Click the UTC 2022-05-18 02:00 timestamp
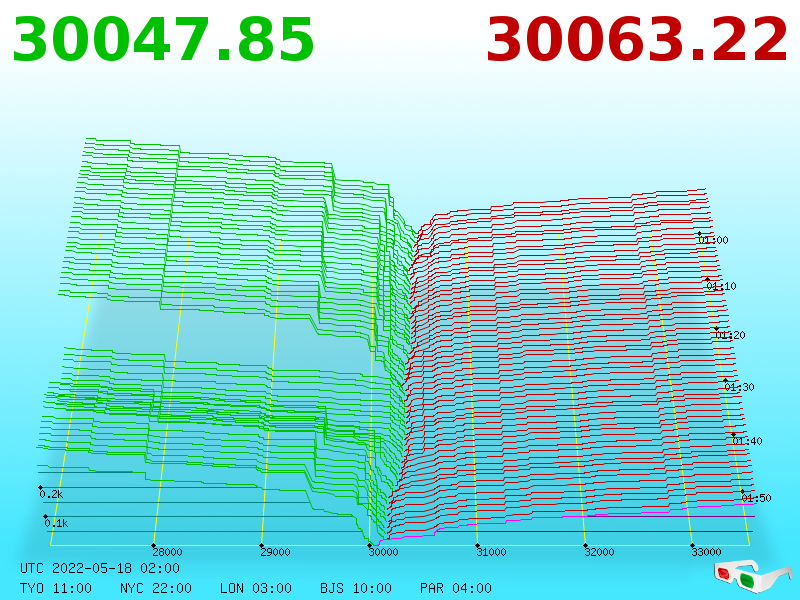This screenshot has width=800, height=600. tap(100, 568)
